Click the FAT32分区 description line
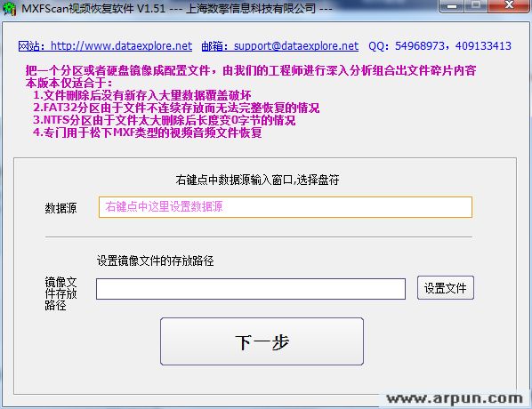The height and width of the screenshot is (409, 532). 176,108
